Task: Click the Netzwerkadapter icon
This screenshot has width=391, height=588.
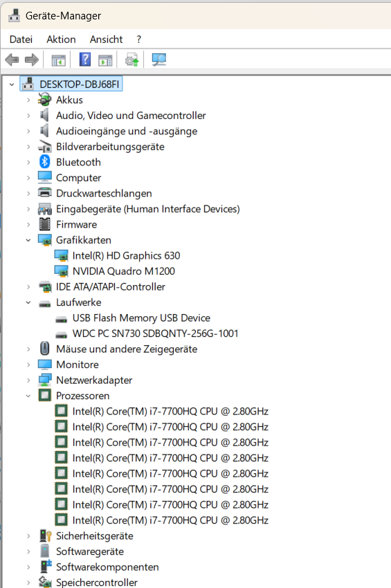Action: pos(45,380)
